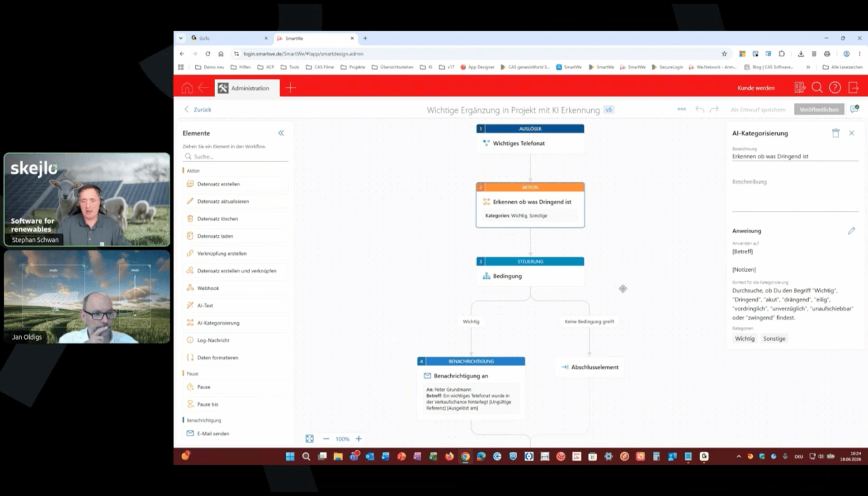Click the 100% zoom value

click(x=342, y=439)
